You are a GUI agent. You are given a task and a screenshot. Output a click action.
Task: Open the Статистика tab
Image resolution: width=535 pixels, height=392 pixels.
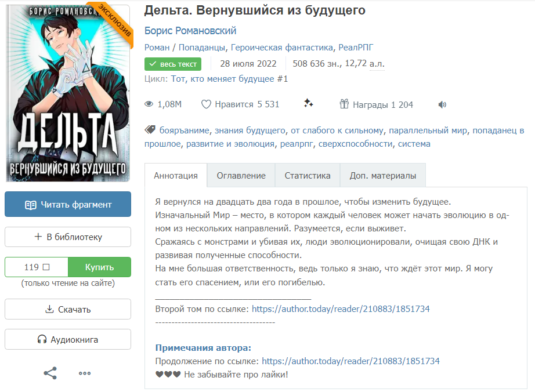tap(308, 176)
